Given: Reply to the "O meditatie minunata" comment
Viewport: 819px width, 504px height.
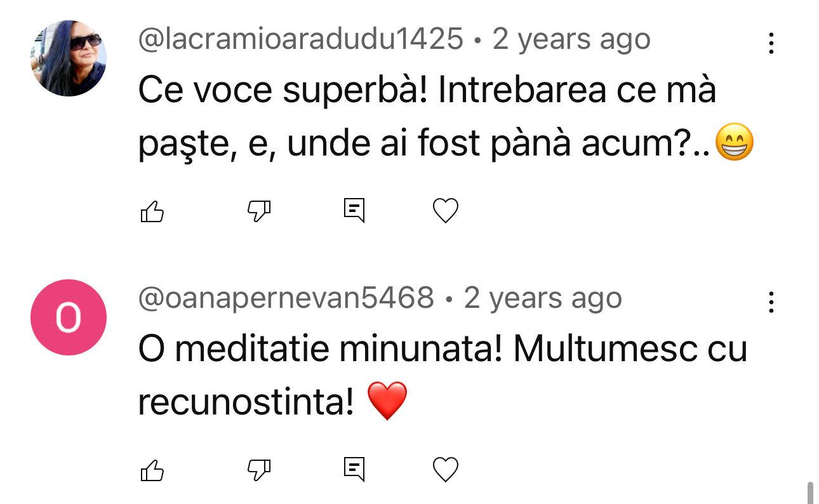Looking at the screenshot, I should [354, 470].
